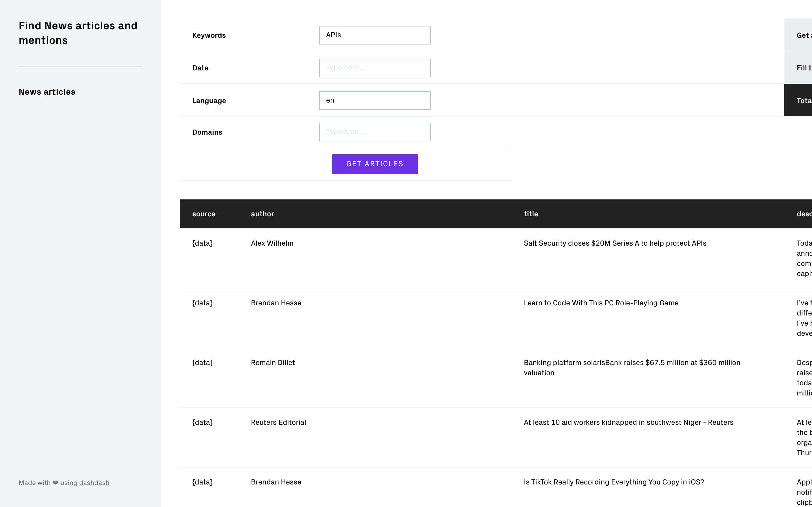Click the title column header
Viewport: 812px width, 507px height.
531,214
